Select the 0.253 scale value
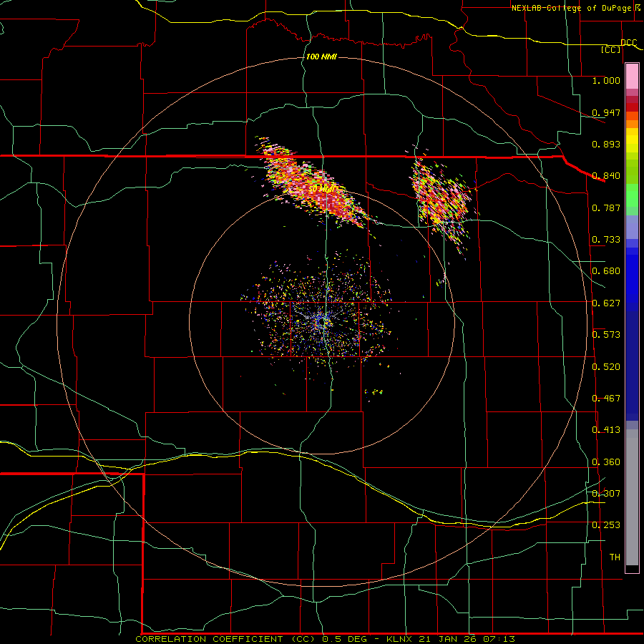The height and width of the screenshot is (644, 644). coord(606,525)
